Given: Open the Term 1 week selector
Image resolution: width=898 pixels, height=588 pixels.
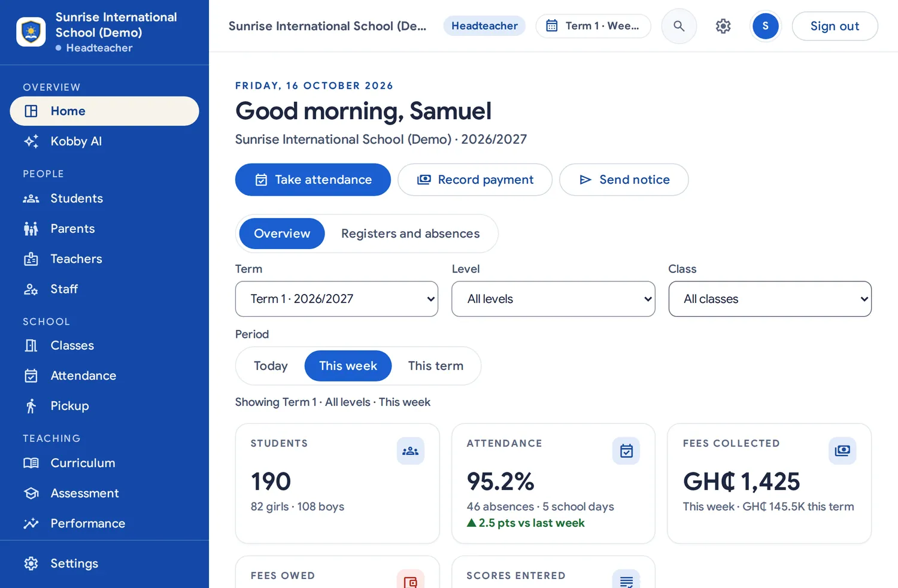Looking at the screenshot, I should point(593,26).
